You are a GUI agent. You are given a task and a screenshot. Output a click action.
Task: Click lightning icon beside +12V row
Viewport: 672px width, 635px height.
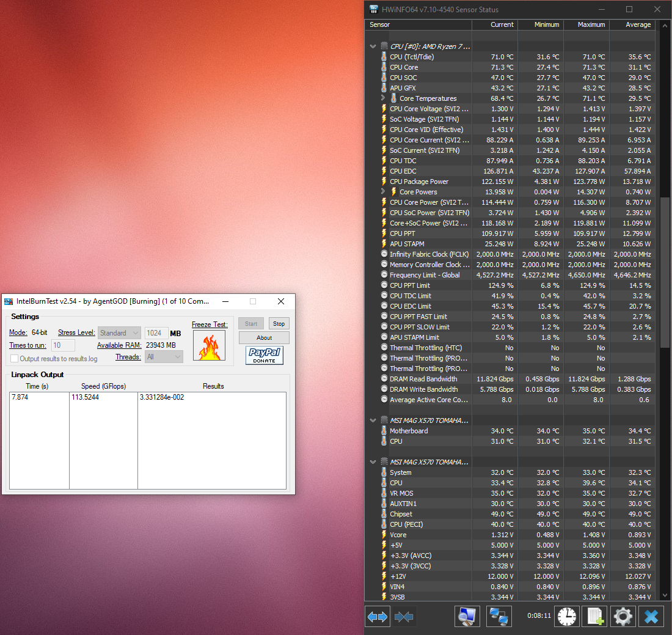point(384,576)
